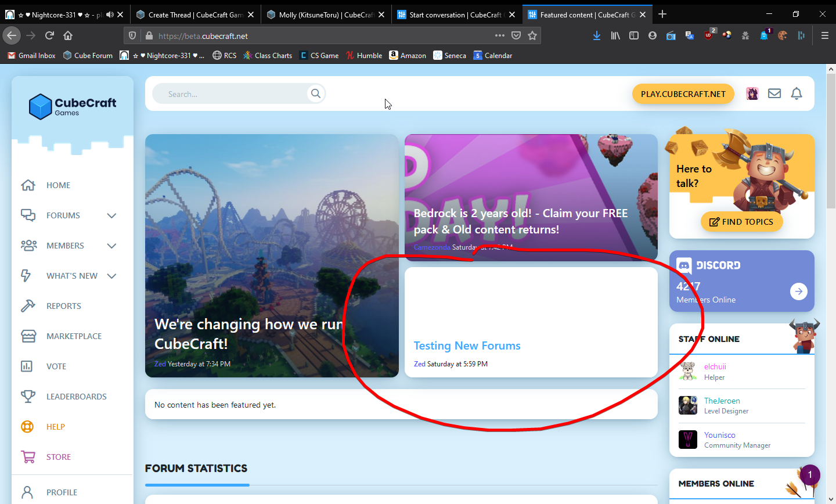Close the Featured content tab
The width and height of the screenshot is (836, 504).
click(643, 15)
